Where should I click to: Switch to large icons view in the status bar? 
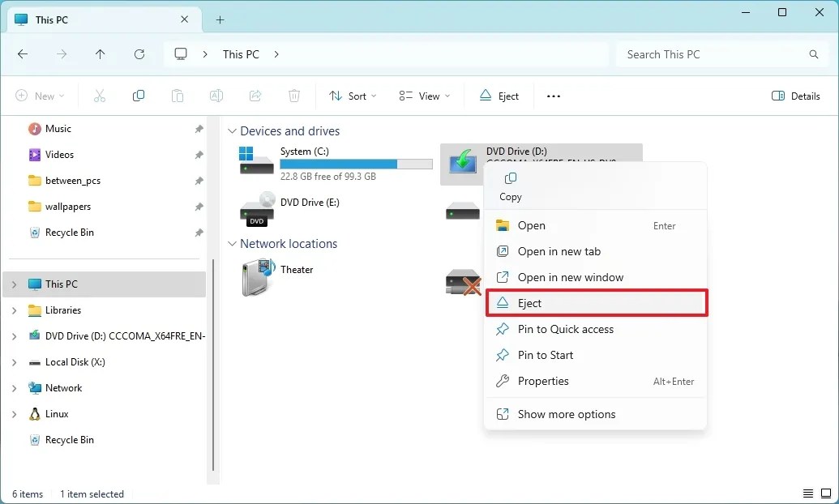[x=826, y=493]
